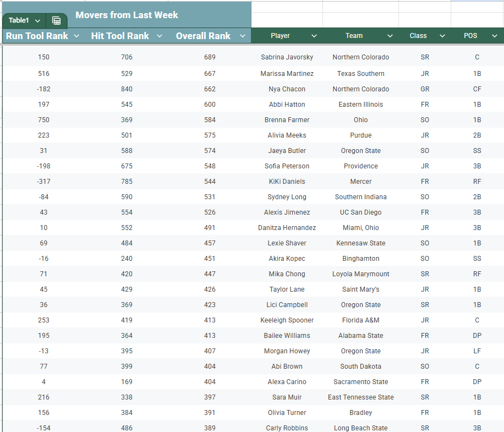Image resolution: width=504 pixels, height=432 pixels.
Task: Select the Abi Brown cell
Action: 287,367
